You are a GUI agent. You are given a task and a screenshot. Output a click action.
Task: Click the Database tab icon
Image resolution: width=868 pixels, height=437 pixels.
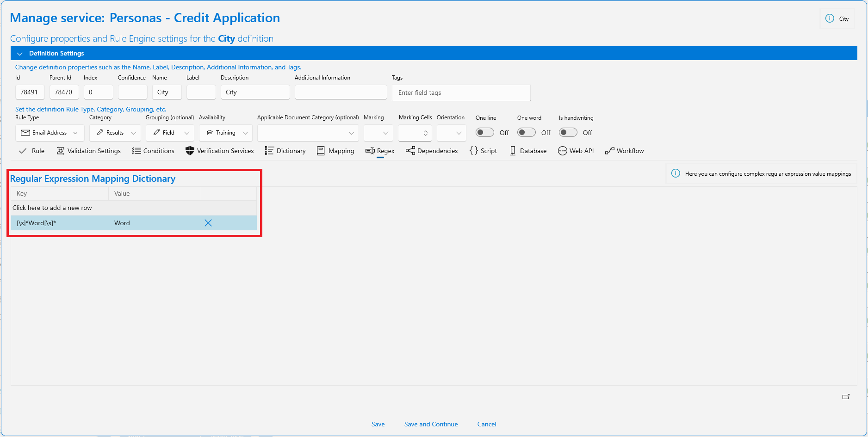point(513,151)
